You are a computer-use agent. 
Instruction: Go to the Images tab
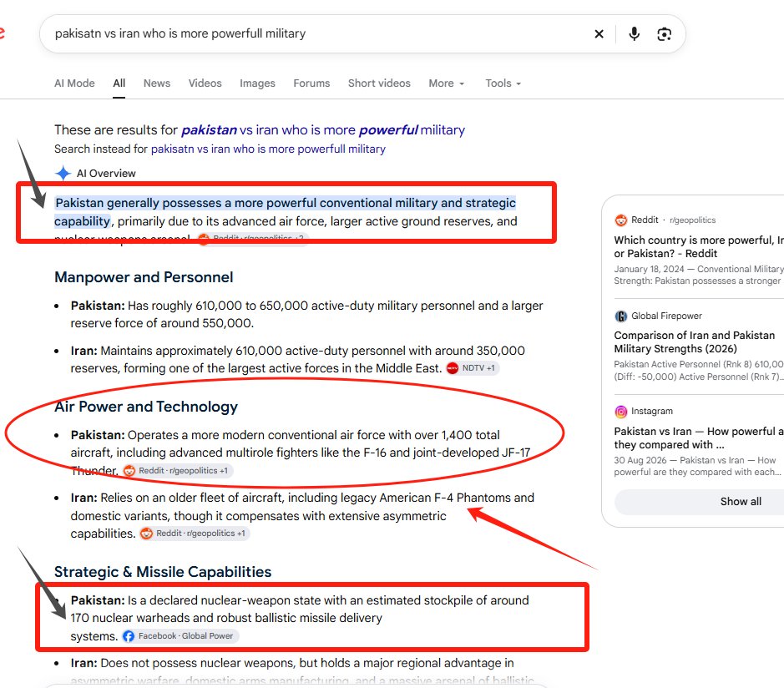(x=257, y=83)
